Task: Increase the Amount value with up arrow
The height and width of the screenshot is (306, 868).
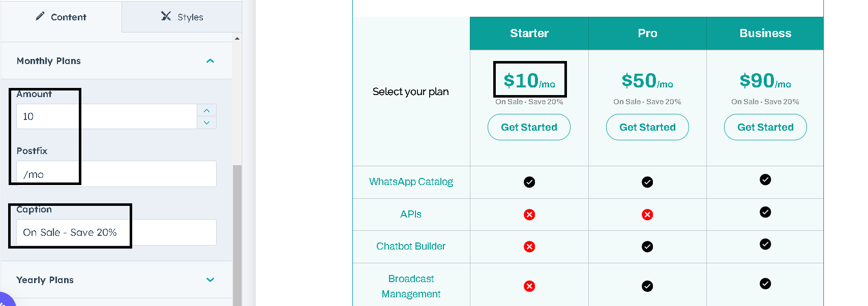Action: pos(206,110)
